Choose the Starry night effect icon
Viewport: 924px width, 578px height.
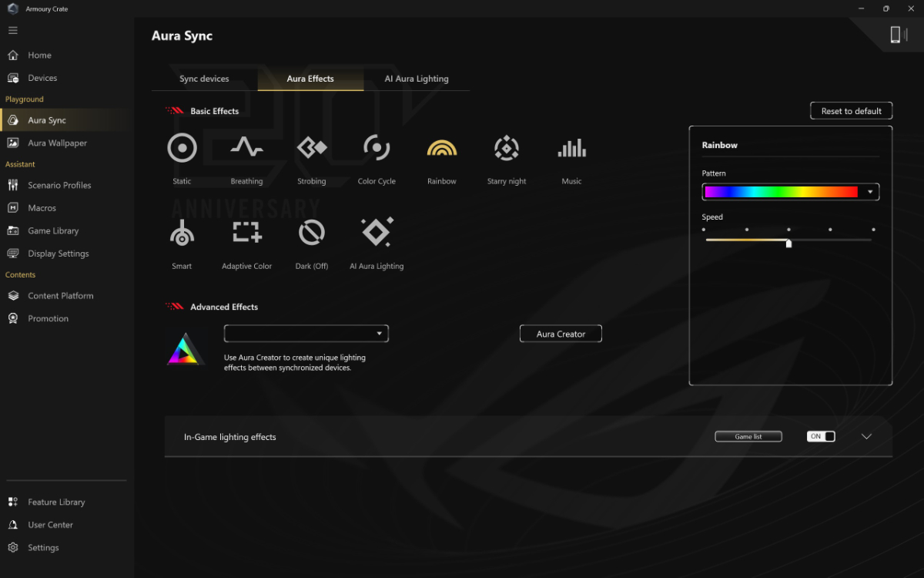click(x=507, y=147)
